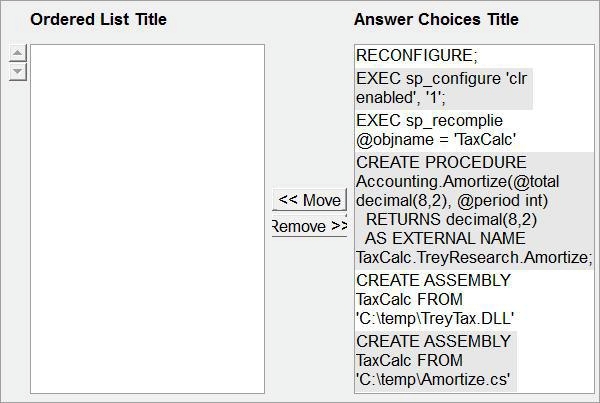Viewport: 600px width, 403px height.
Task: Select the RECONFIGURE; answer choice
Action: [x=417, y=56]
